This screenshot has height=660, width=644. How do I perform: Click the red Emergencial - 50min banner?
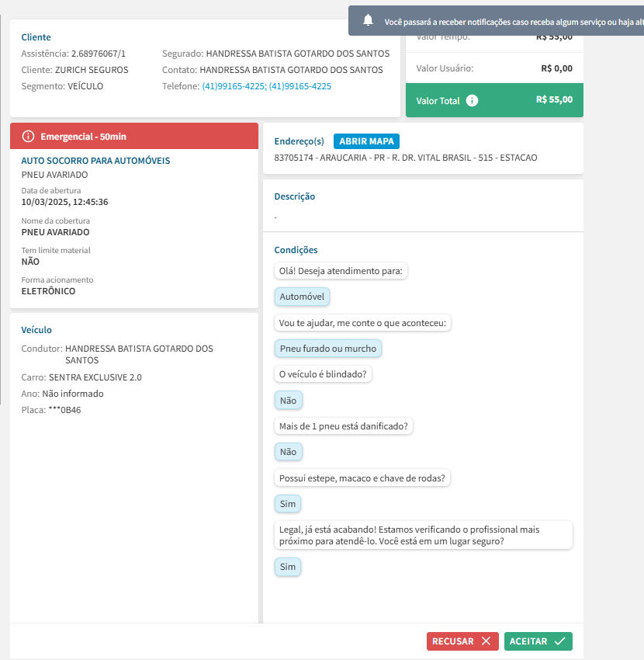(133, 137)
